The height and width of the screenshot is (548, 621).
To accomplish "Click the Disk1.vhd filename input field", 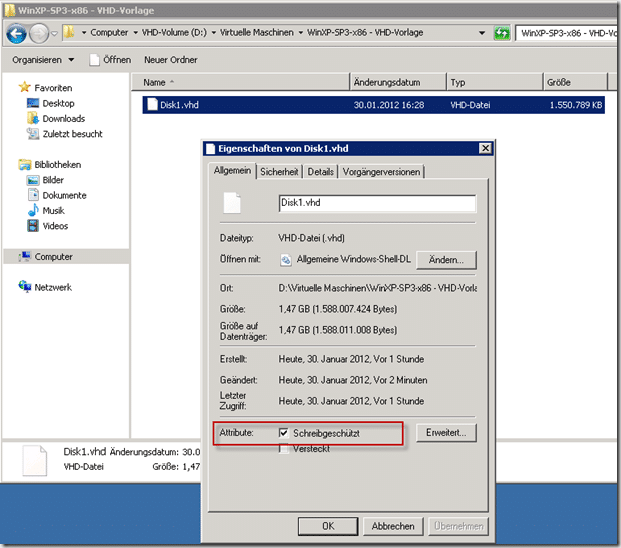I will click(x=377, y=203).
